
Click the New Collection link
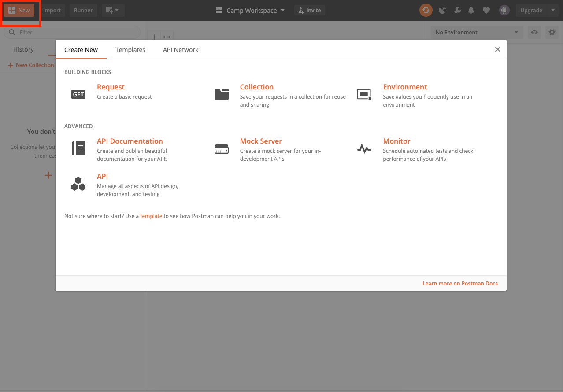pyautogui.click(x=31, y=65)
